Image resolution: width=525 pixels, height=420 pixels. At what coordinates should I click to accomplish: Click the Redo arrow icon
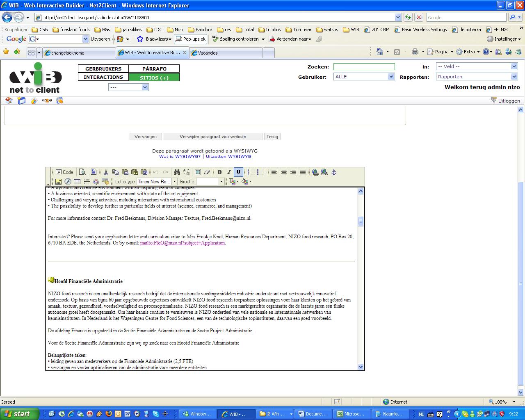click(x=166, y=172)
